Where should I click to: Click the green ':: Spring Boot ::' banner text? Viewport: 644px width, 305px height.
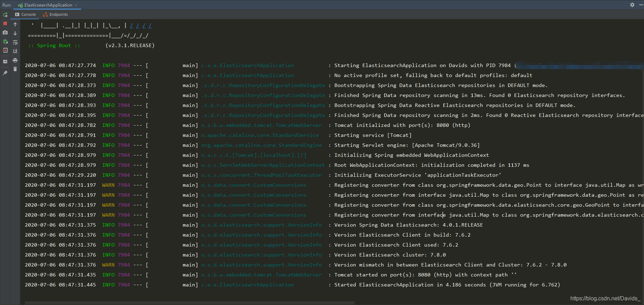[54, 45]
